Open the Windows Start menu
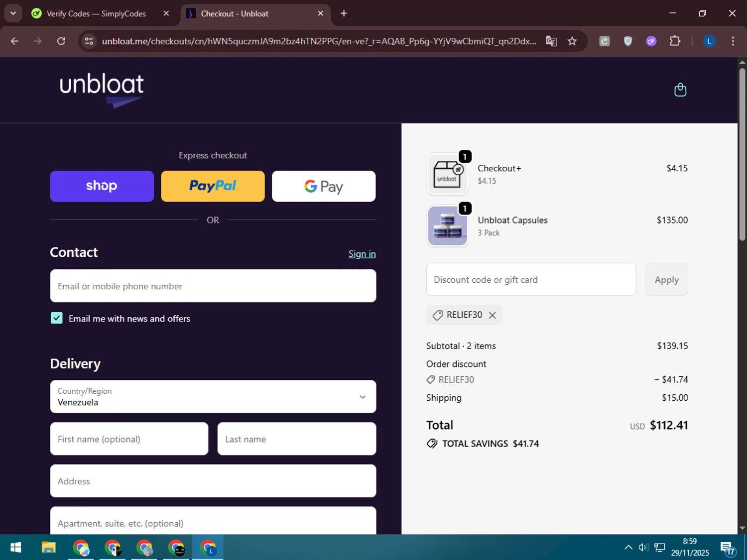Image resolution: width=747 pixels, height=560 pixels. [x=15, y=548]
